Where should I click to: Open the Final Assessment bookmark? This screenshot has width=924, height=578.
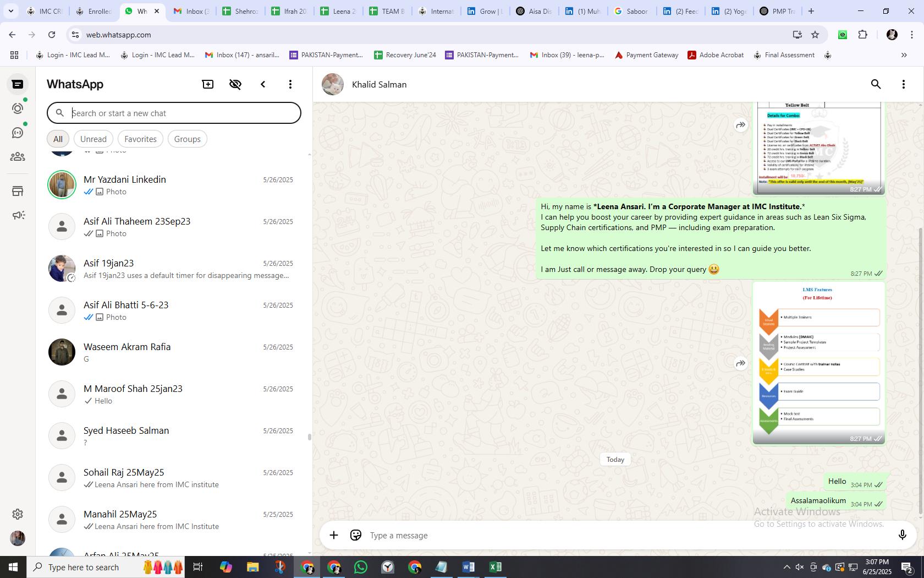[x=784, y=55]
